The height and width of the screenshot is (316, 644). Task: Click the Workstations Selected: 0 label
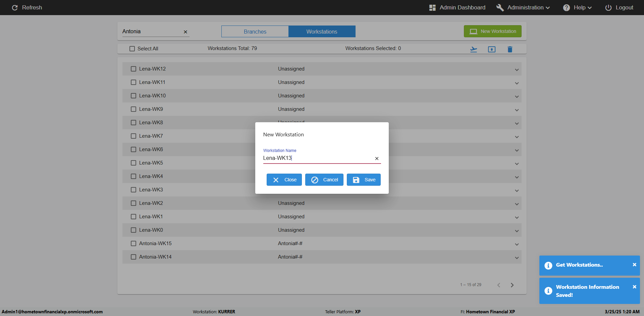point(373,48)
